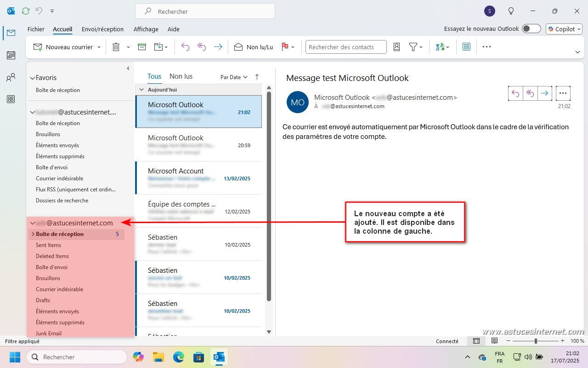Click zoom out minus button
588x368 pixels.
(x=509, y=341)
